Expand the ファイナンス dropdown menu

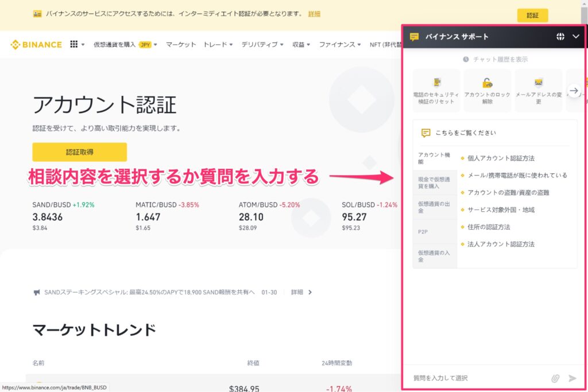coord(340,45)
